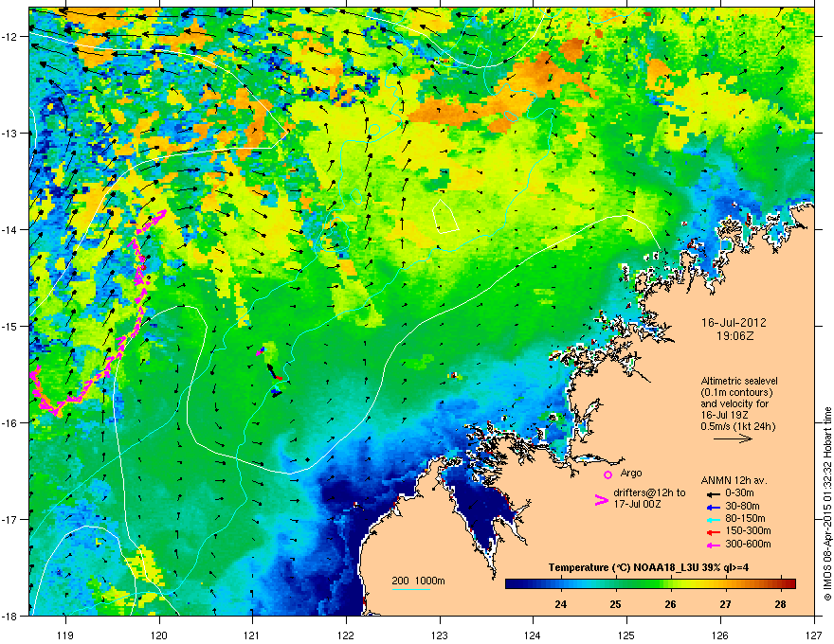Click the magenta Argo circle legend symbol
Image resolution: width=834 pixels, height=644 pixels.
607,474
